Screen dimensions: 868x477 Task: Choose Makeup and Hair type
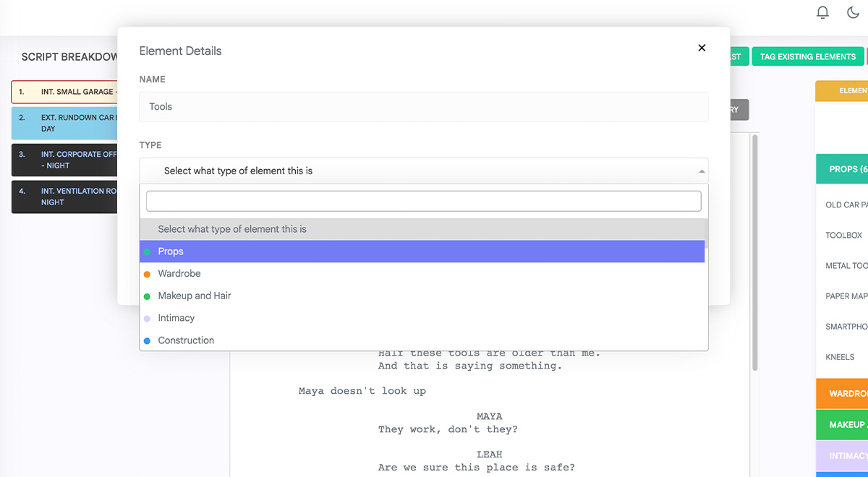pos(422,296)
